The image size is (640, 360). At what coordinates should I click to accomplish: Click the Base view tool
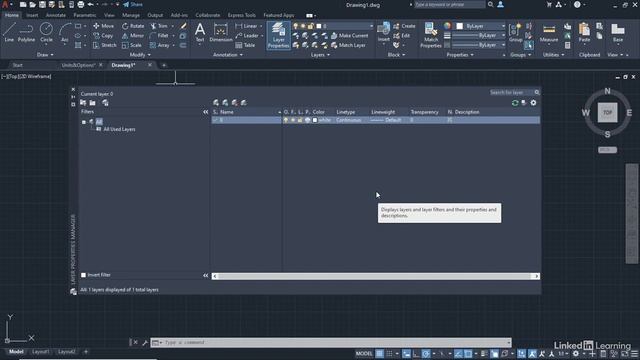click(x=618, y=32)
